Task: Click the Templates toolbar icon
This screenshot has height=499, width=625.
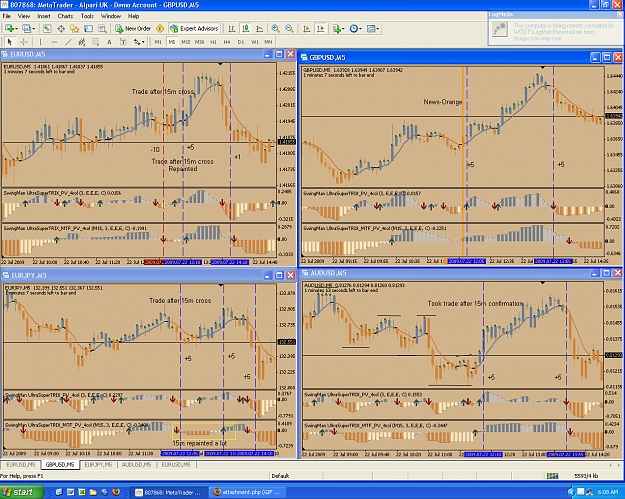Action: click(371, 28)
